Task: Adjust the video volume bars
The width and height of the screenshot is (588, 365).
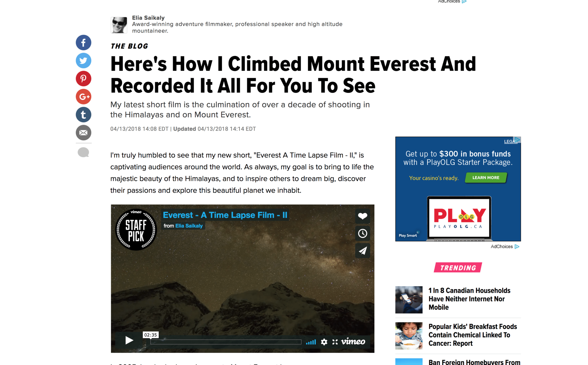Action: tap(311, 342)
